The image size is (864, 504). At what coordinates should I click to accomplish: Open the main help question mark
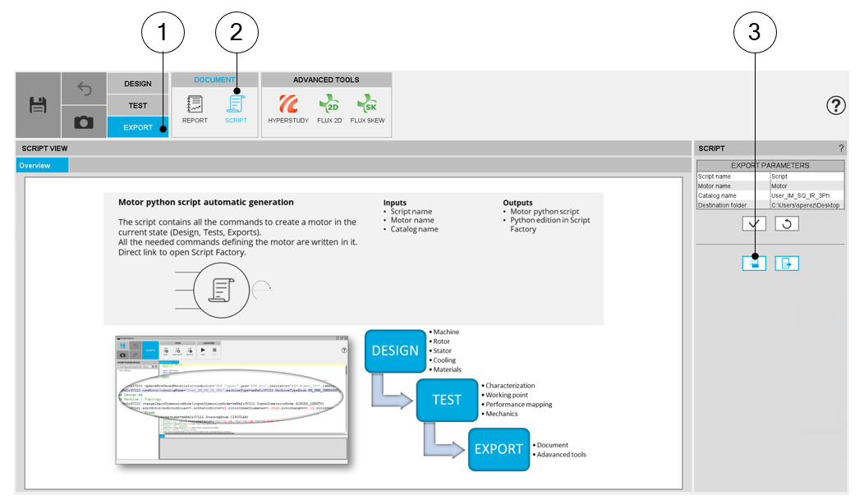836,105
